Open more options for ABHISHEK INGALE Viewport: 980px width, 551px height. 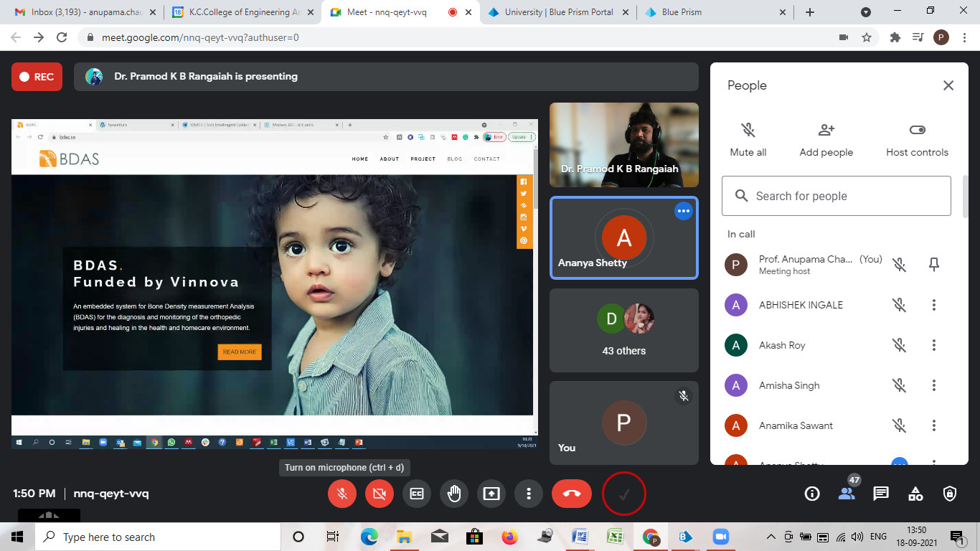point(933,305)
